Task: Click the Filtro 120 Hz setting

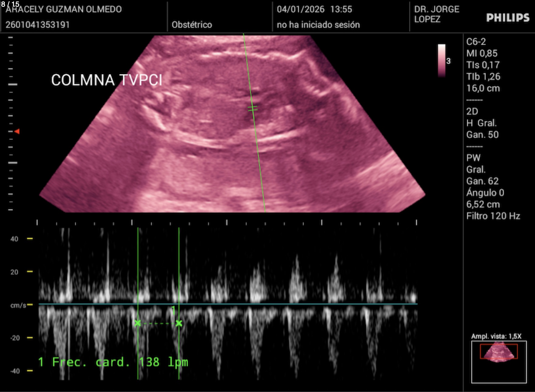Action: point(493,216)
